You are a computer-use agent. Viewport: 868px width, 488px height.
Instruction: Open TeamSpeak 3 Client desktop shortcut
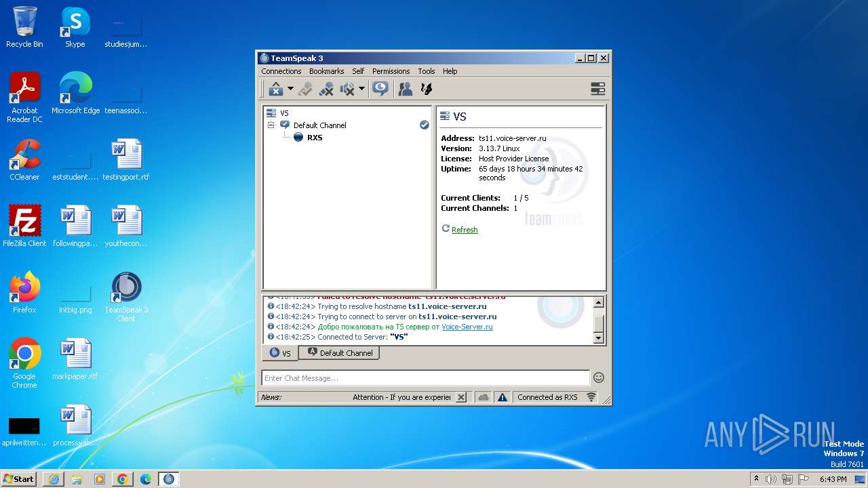[126, 297]
